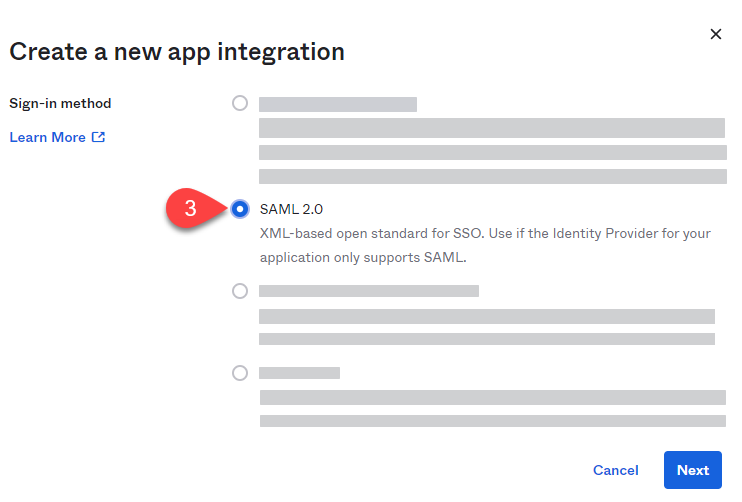The width and height of the screenshot is (742, 502).
Task: Click the XML-based open standard description text
Action: pyautogui.click(x=484, y=245)
